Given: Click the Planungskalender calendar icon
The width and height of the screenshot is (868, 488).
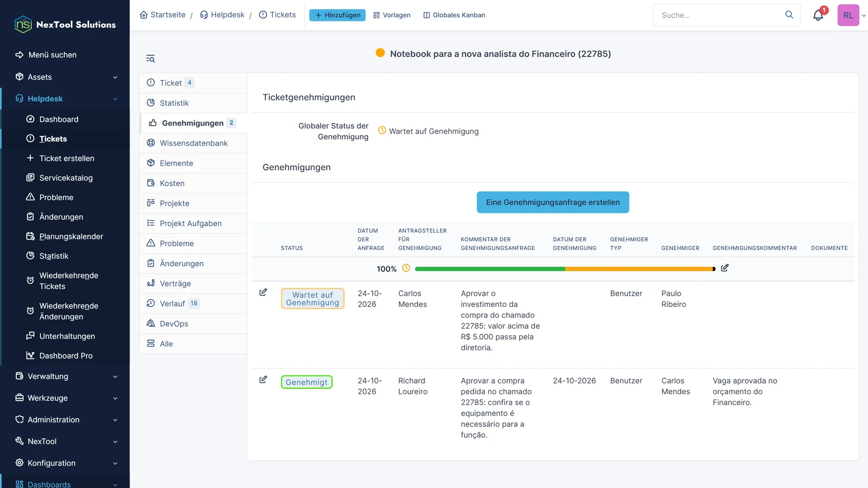Looking at the screenshot, I should click(x=30, y=236).
